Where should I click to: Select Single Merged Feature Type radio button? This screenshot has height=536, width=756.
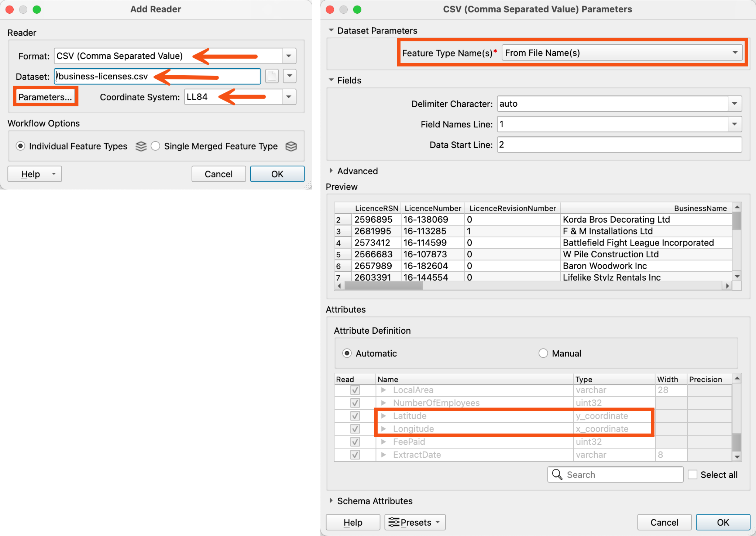[155, 146]
